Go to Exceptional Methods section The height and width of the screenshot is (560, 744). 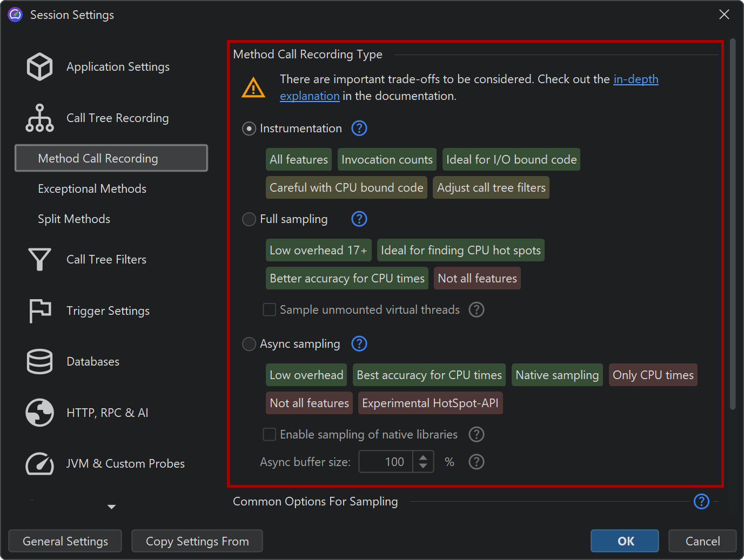tap(92, 189)
